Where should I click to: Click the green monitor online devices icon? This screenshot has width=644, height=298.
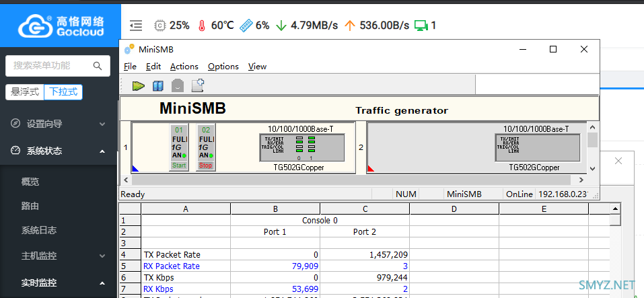[x=421, y=26]
